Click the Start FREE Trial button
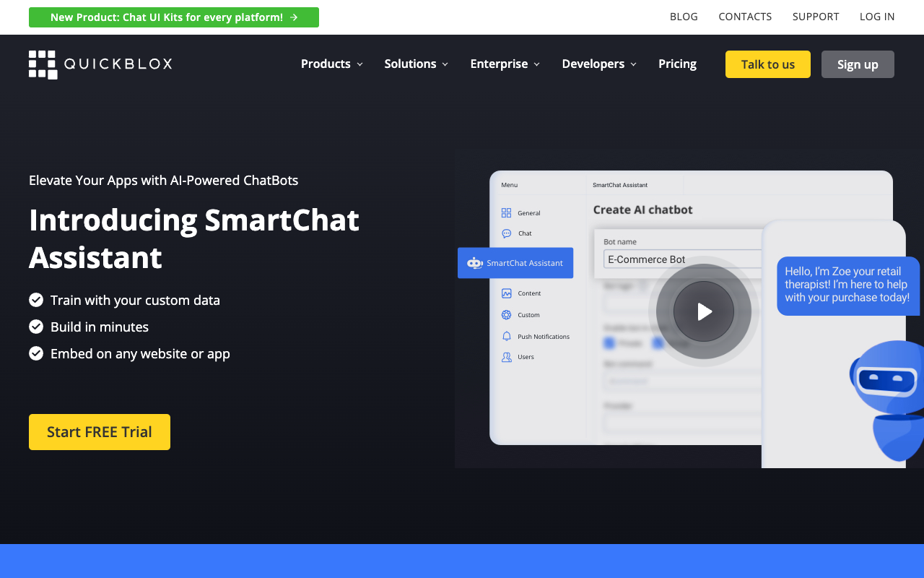This screenshot has width=924, height=578. point(100,432)
